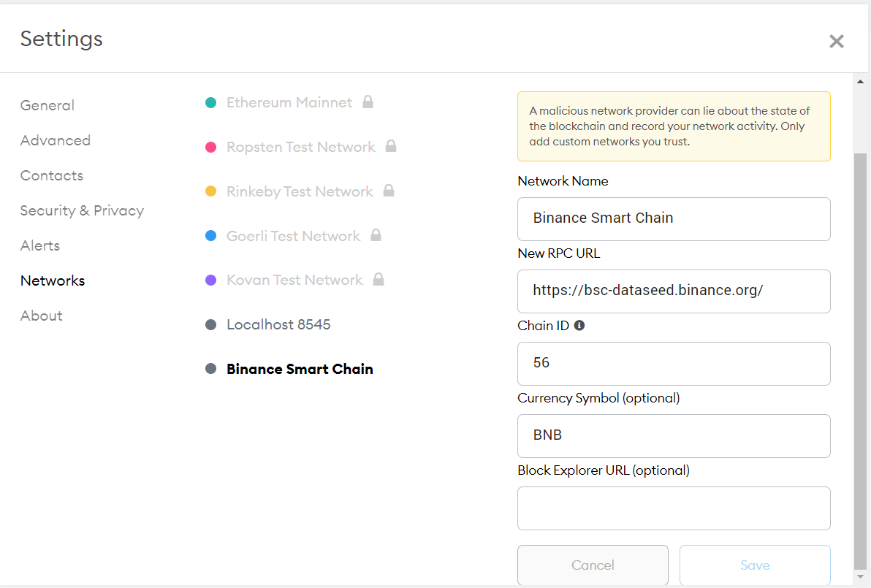Open Security & Privacy settings
871x588 pixels.
click(x=83, y=210)
